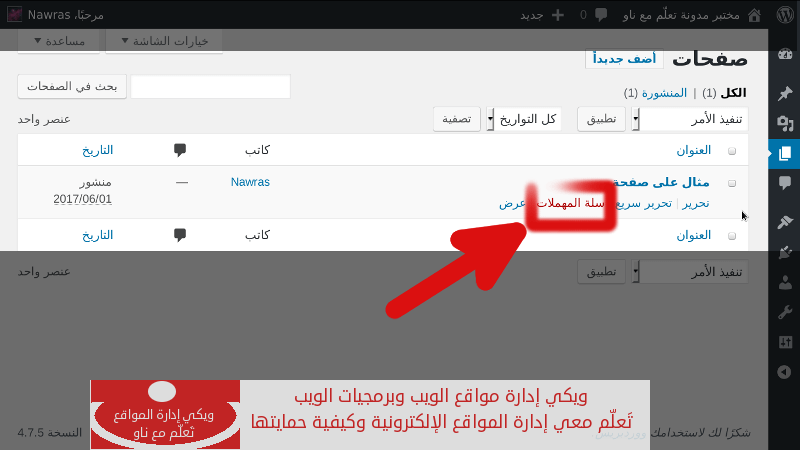Tick the checkbox for the 'مثال على صفحة' row
The width and height of the screenshot is (800, 450).
(x=732, y=183)
